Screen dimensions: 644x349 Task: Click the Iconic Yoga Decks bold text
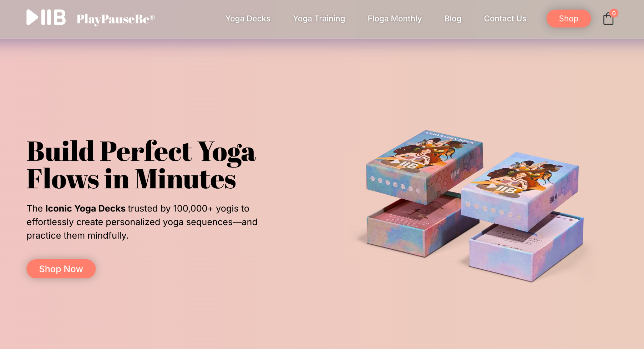click(x=85, y=208)
